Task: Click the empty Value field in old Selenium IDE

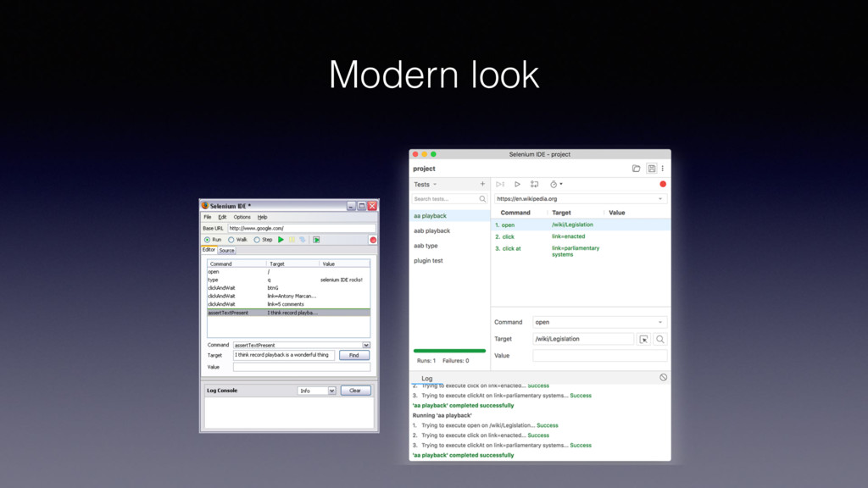Action: (x=301, y=367)
